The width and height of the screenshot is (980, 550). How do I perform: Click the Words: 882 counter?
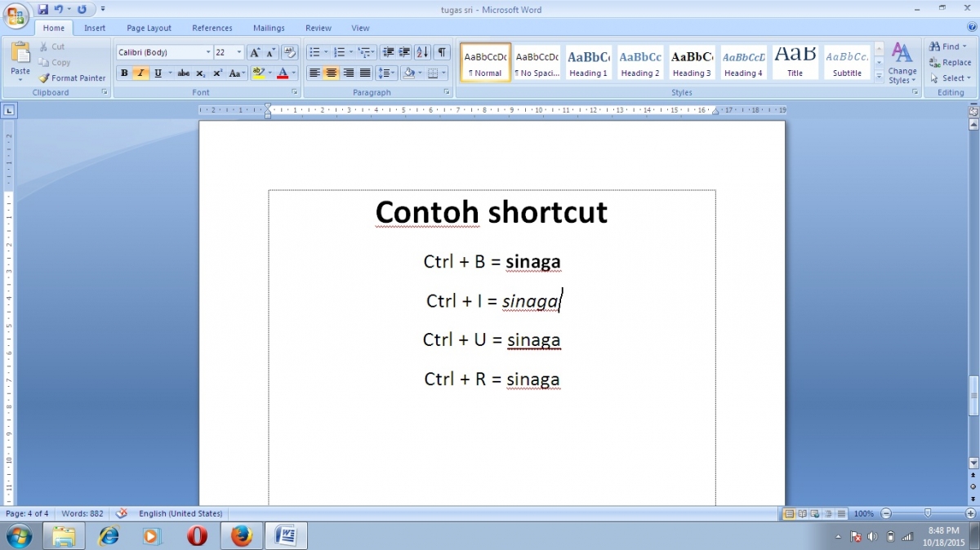coord(82,513)
